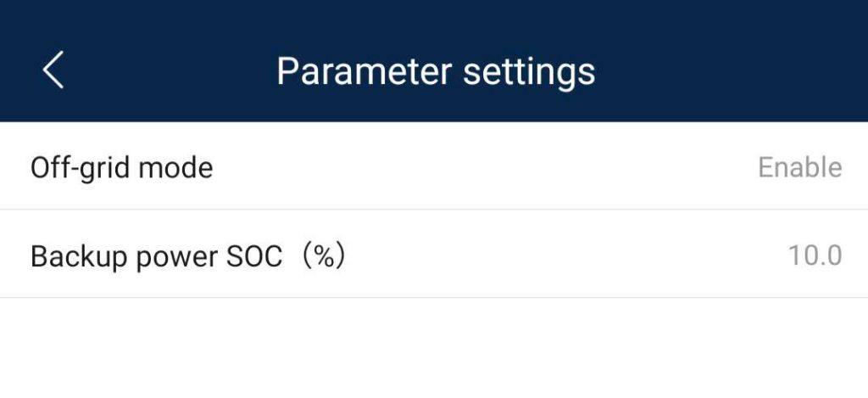Select the Backup power SOC (%) label
Screen dimensions: 868x398
[x=188, y=256]
